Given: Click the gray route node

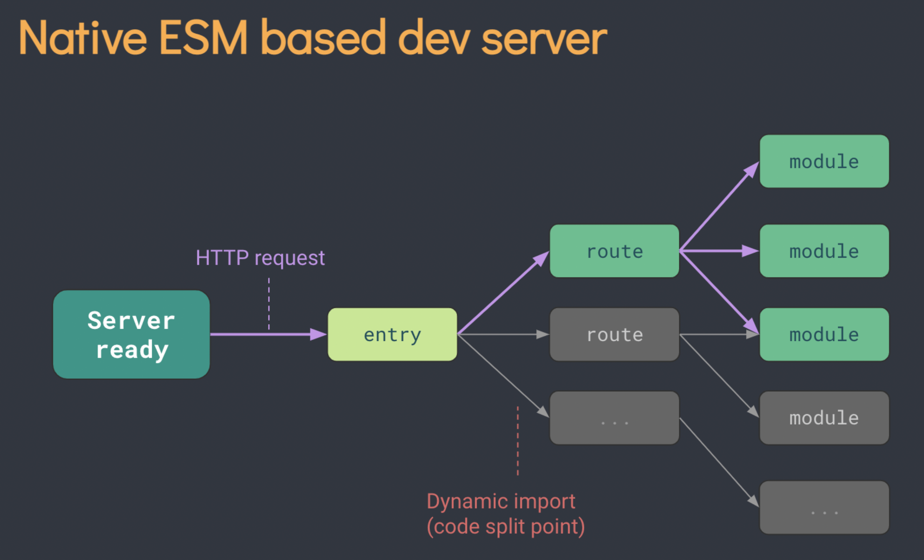Looking at the screenshot, I should click(x=614, y=335).
